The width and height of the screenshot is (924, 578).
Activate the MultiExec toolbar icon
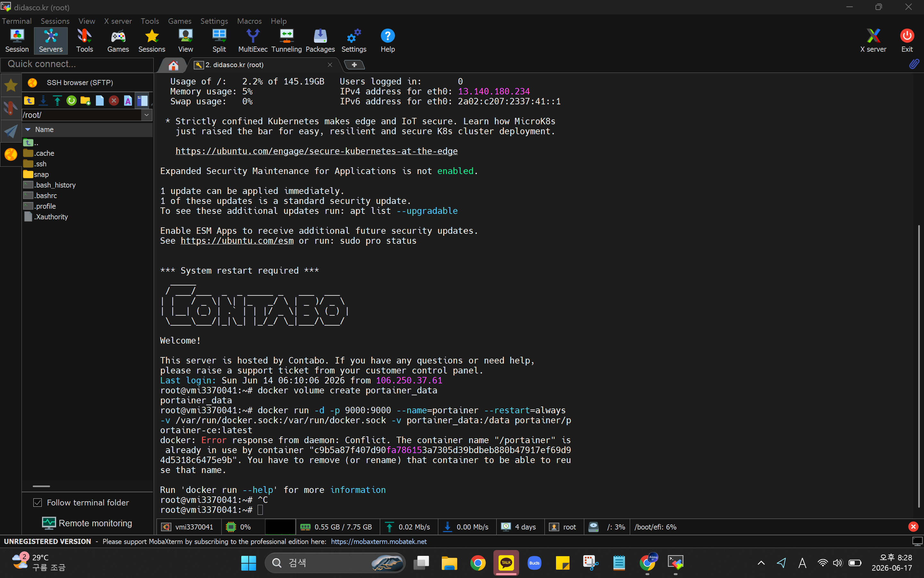(253, 40)
